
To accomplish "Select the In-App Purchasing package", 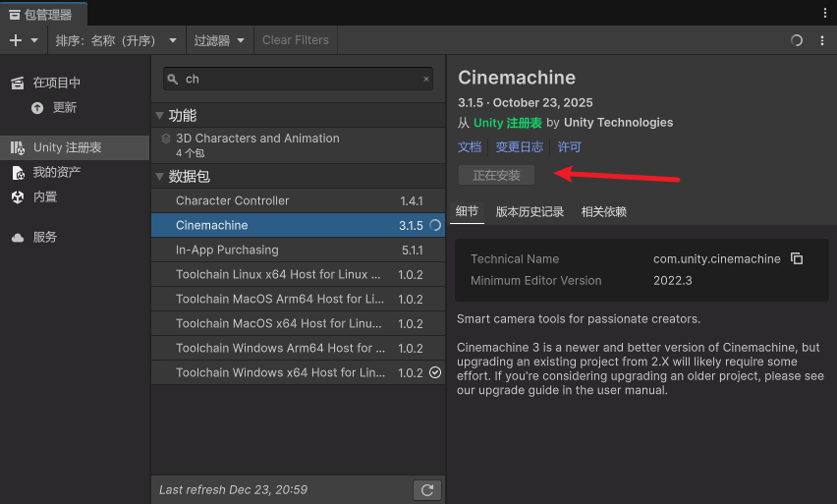I will point(298,250).
